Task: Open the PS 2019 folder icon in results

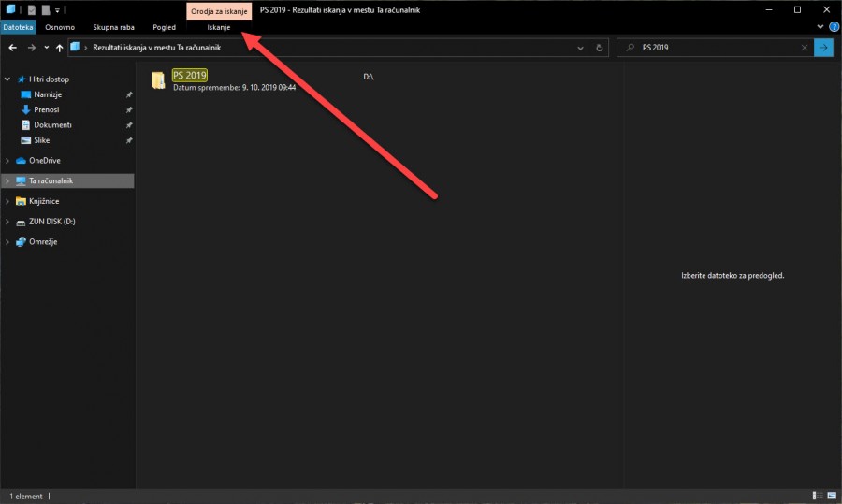Action: point(159,81)
